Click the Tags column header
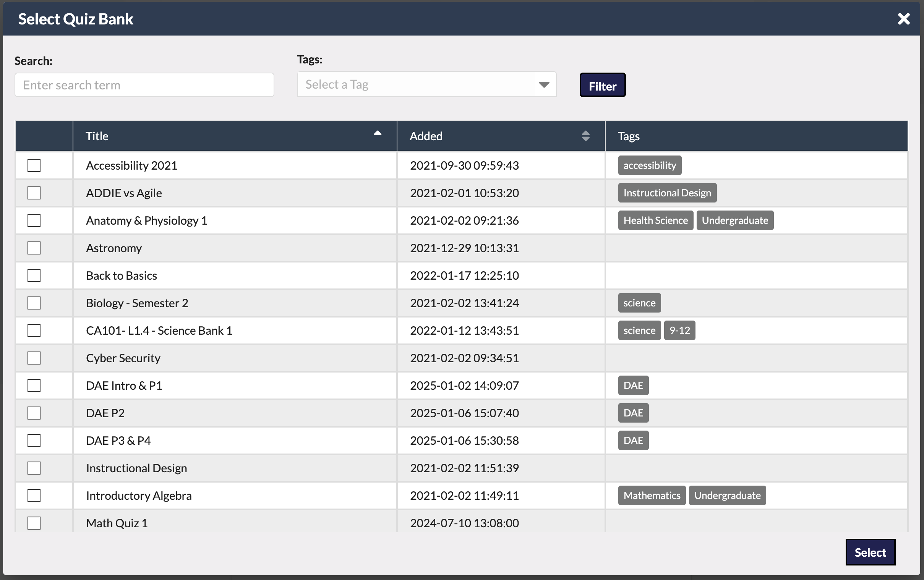The image size is (924, 580). coord(628,136)
